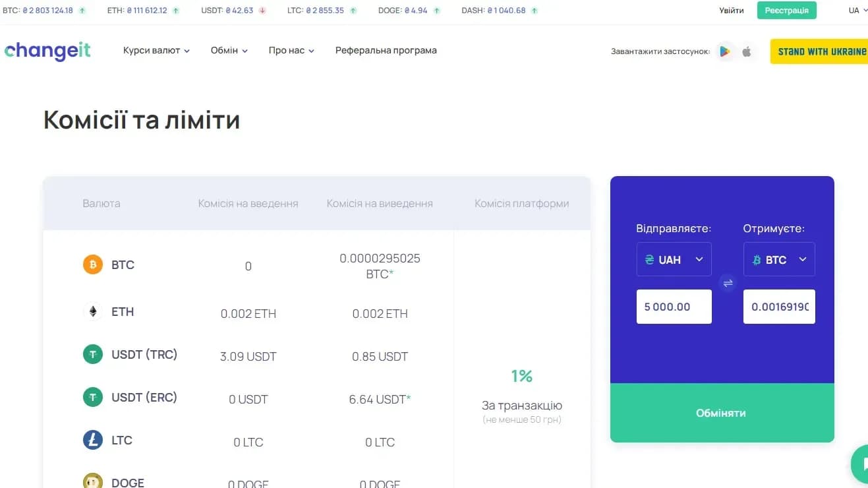
Task: Click the Увійти login link
Action: pos(732,11)
